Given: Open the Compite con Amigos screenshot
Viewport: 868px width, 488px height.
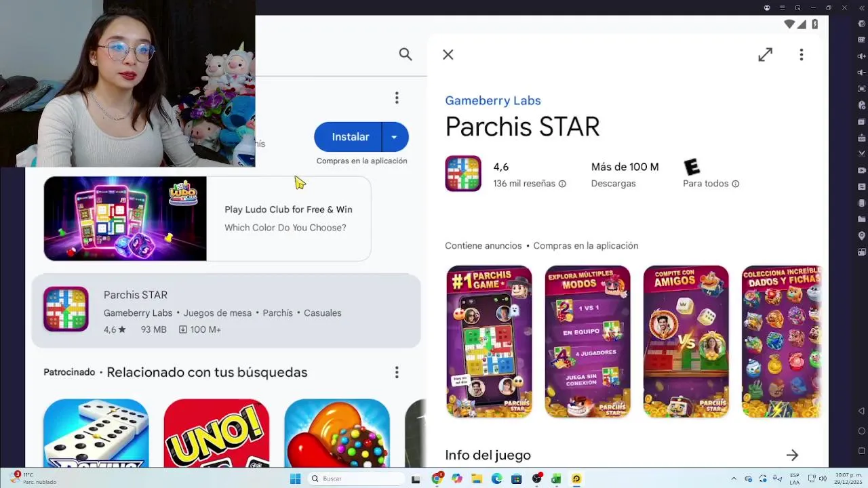Looking at the screenshot, I should [x=686, y=342].
